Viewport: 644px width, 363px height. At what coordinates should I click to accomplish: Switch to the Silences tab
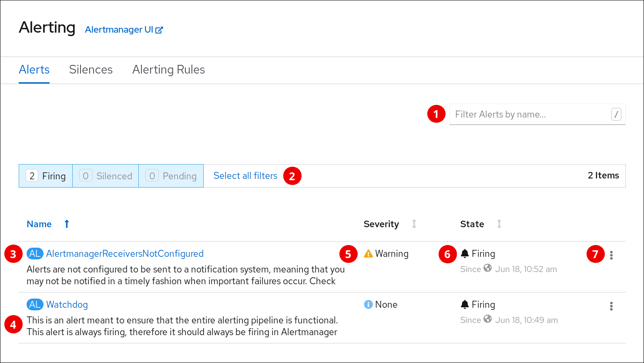91,70
